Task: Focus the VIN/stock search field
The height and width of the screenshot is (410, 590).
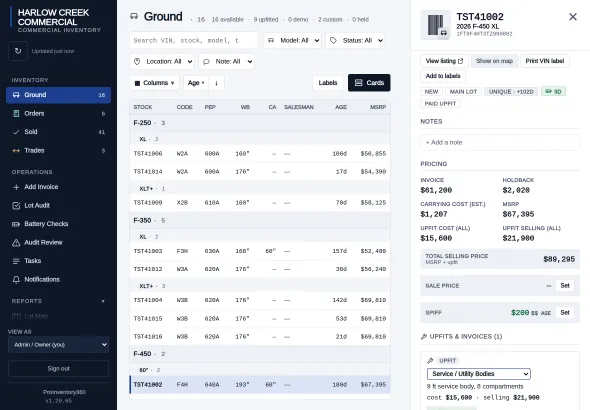Action: 194,40
